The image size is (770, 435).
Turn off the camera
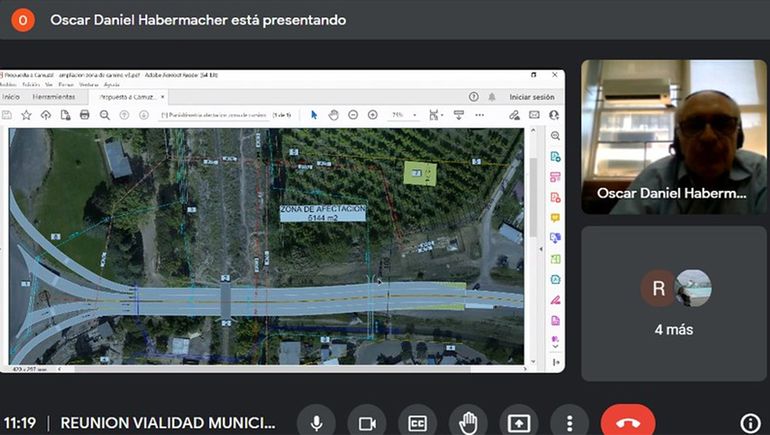pyautogui.click(x=367, y=422)
